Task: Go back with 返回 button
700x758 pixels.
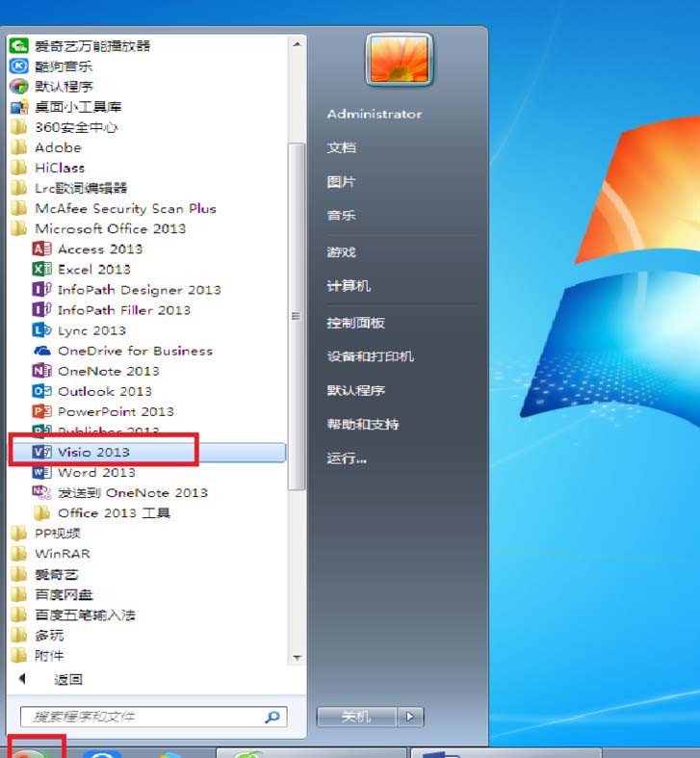Action: coord(51,680)
